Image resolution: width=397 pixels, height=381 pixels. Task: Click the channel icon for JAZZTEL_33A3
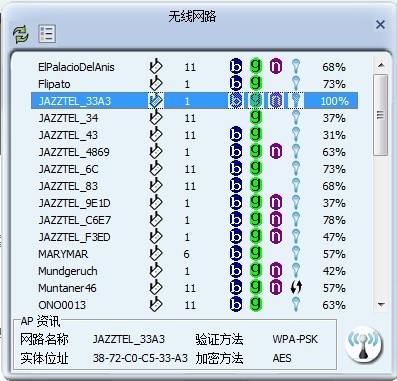pyautogui.click(x=156, y=100)
